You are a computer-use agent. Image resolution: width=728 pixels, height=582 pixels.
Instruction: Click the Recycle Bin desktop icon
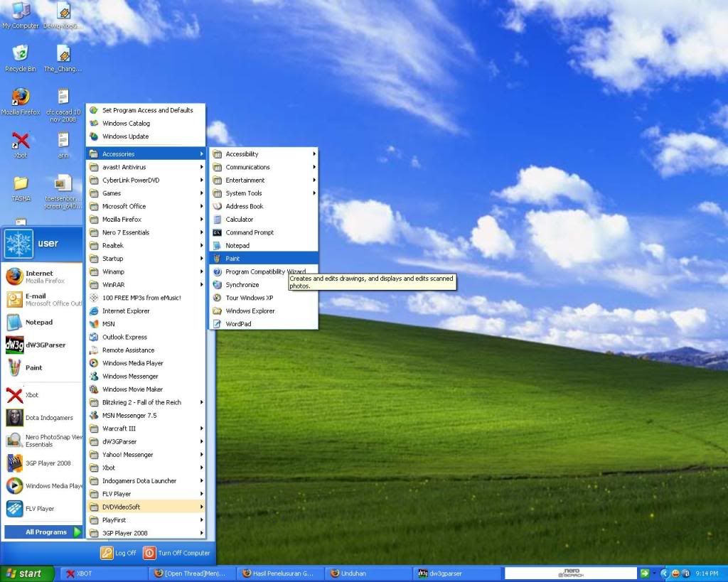click(21, 57)
